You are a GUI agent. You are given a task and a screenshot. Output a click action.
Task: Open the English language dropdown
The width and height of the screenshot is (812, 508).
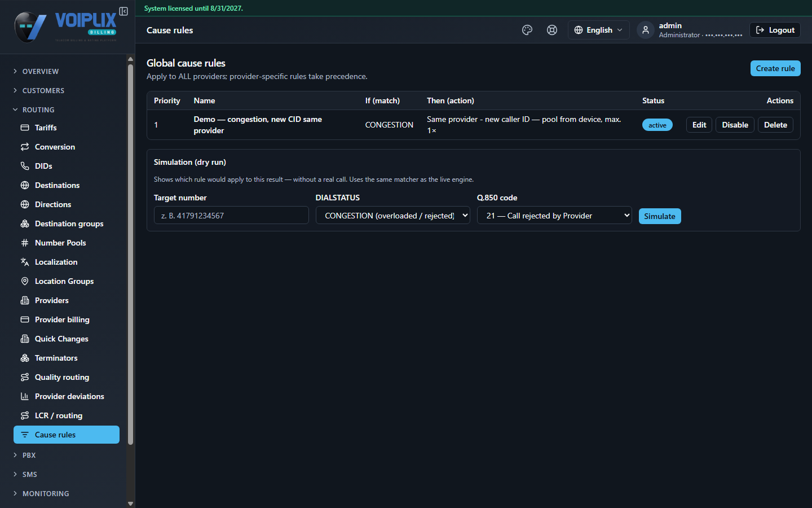pyautogui.click(x=598, y=30)
